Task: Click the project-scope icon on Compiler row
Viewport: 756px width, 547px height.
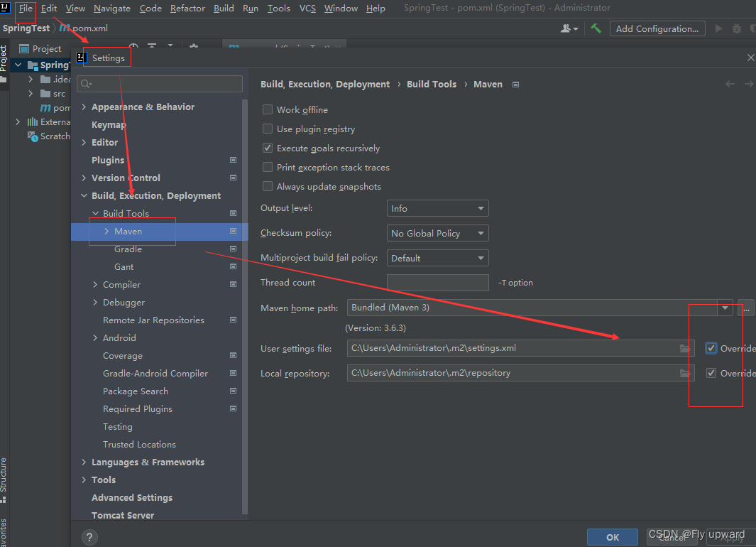Action: (234, 285)
